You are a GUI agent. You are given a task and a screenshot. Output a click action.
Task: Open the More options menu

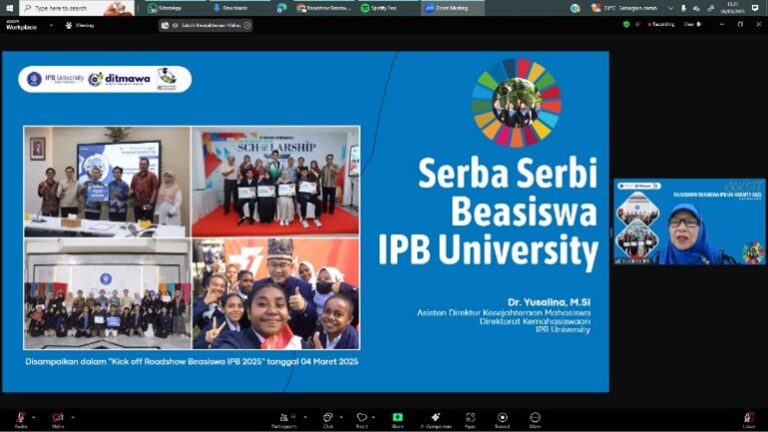coord(535,418)
